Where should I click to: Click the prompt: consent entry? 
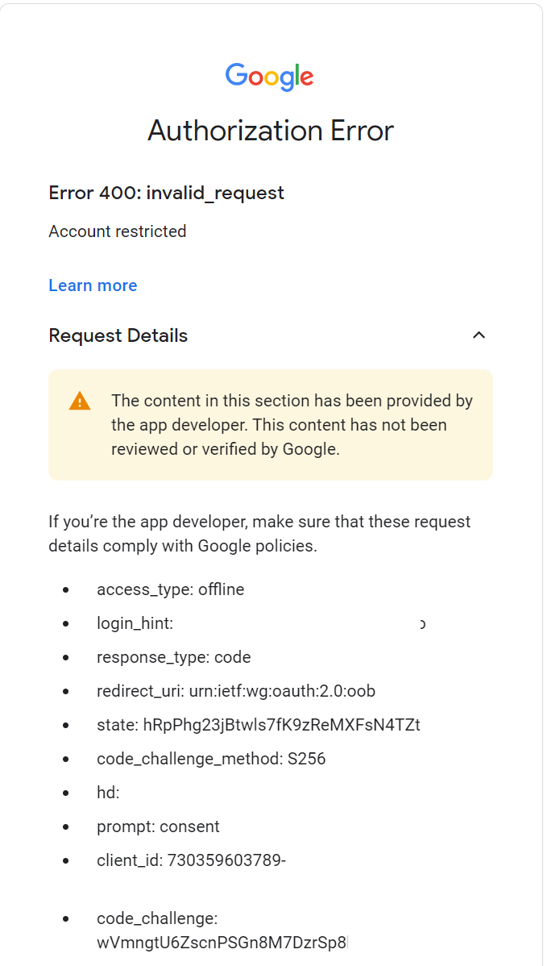[158, 827]
